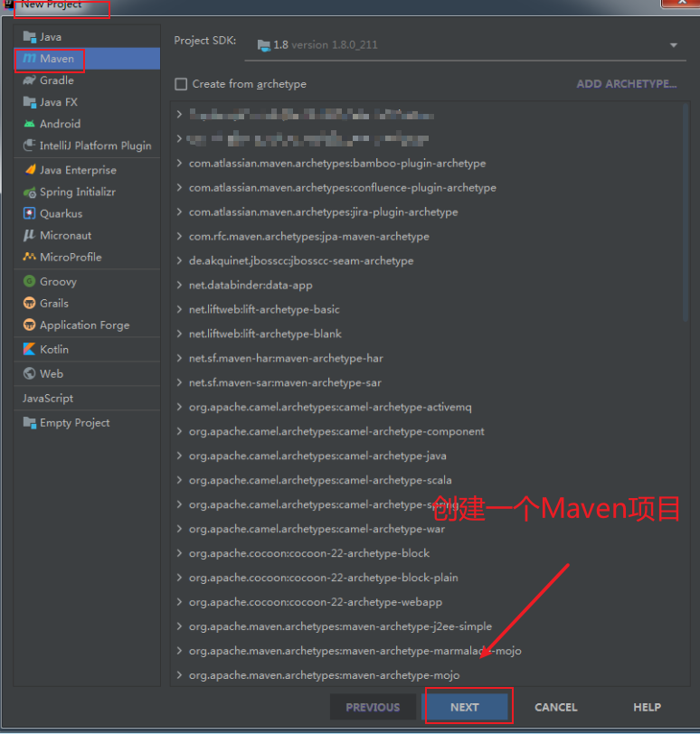Select cocoon-22-archetype-webapp row

pos(429,601)
